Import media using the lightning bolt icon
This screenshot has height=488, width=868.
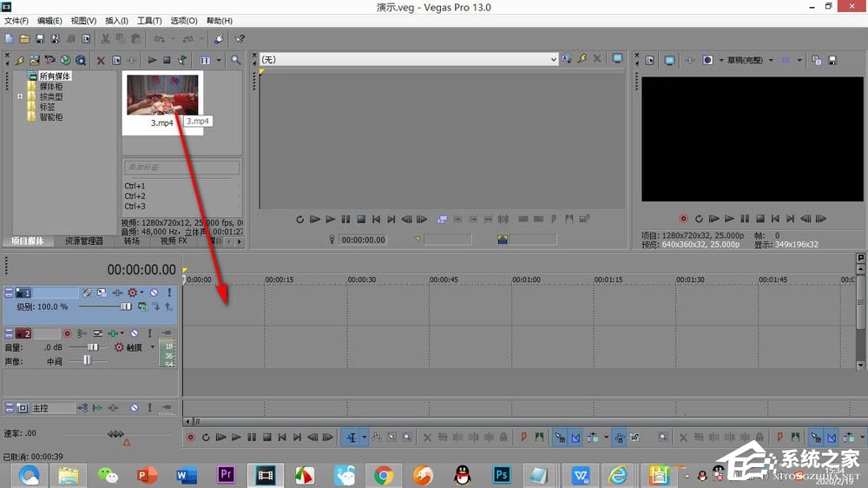pos(20,60)
